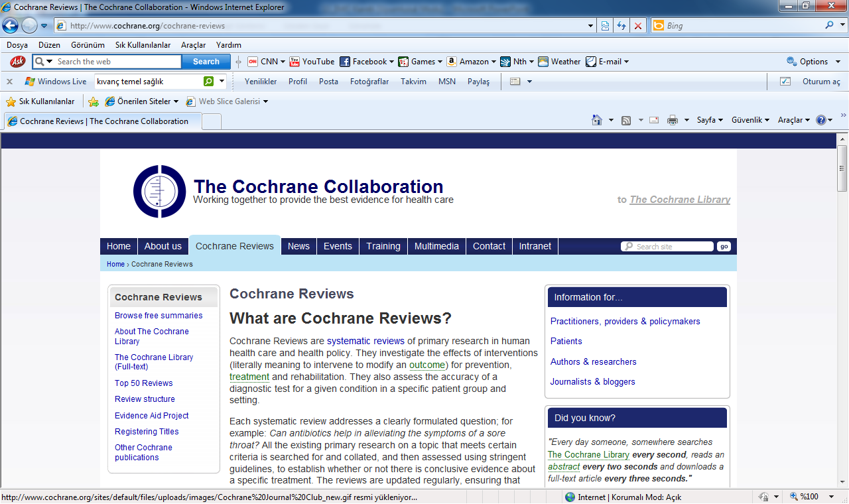
Task: Open the Journalists & bloggers link
Action: click(593, 382)
